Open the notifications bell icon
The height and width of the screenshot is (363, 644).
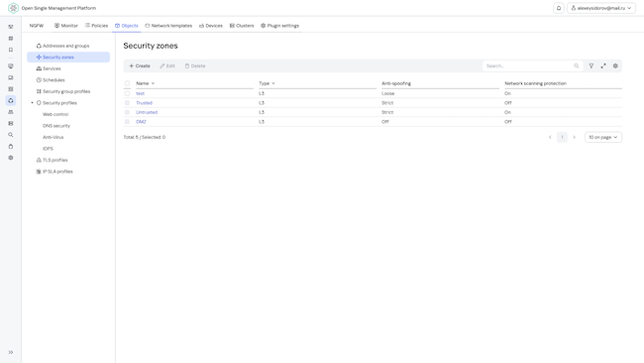click(x=559, y=8)
